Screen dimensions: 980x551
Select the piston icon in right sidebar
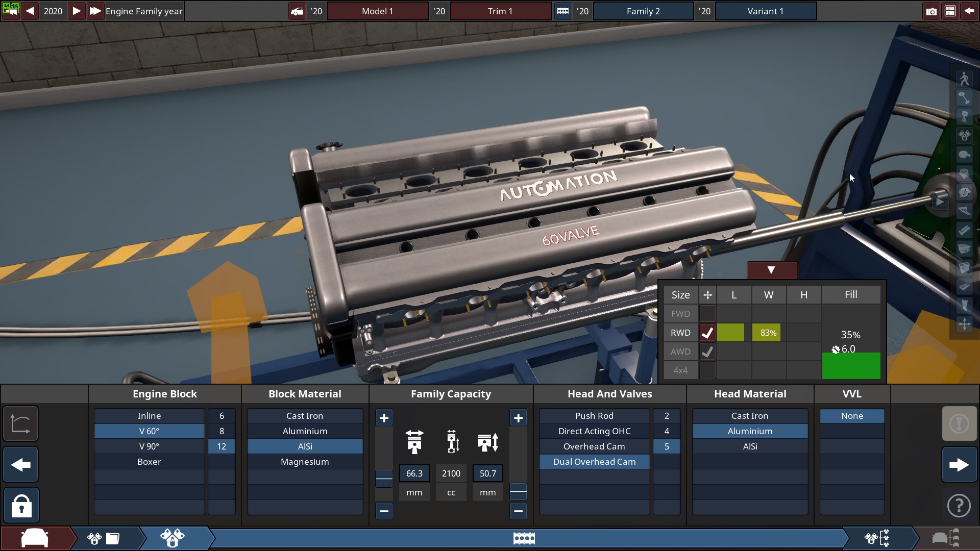coord(964,116)
